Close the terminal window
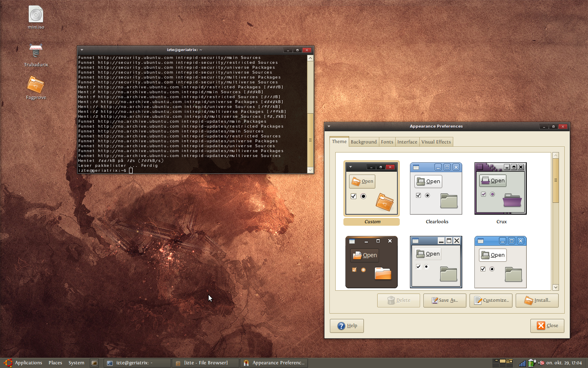This screenshot has width=588, height=368. (x=307, y=50)
